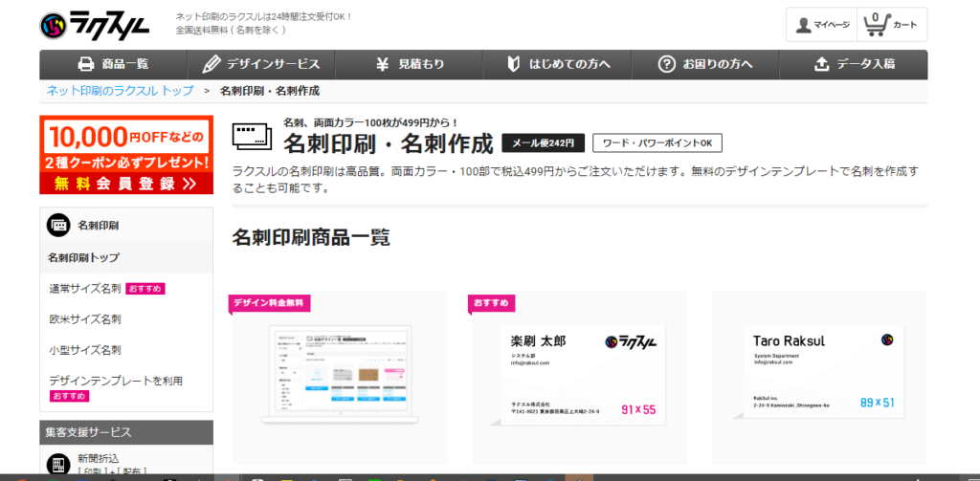
Task: Click the おすすめ tag on 91×55 card
Action: pyautogui.click(x=491, y=303)
